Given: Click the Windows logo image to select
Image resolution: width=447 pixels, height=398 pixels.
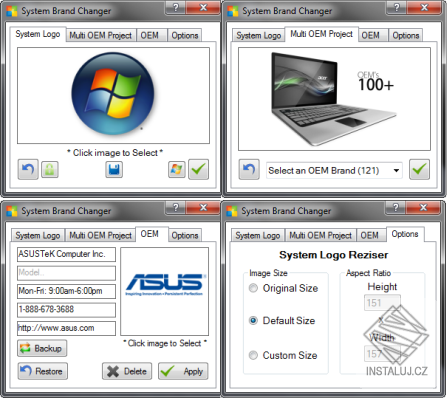Looking at the screenshot, I should tap(113, 95).
